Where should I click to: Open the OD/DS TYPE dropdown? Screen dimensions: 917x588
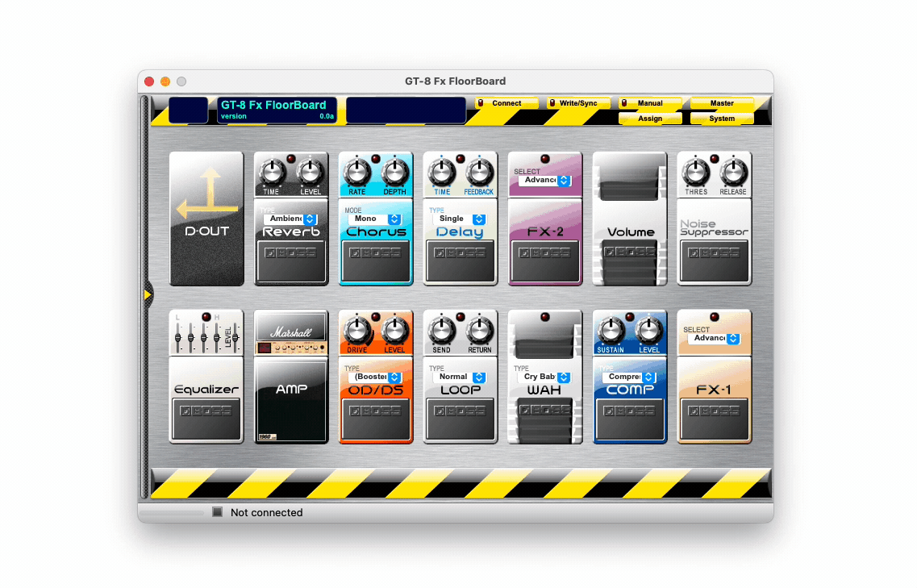tap(375, 377)
